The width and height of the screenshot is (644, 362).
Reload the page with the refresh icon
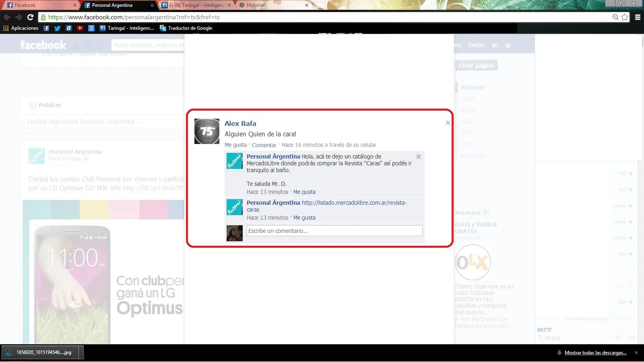pos(30,17)
